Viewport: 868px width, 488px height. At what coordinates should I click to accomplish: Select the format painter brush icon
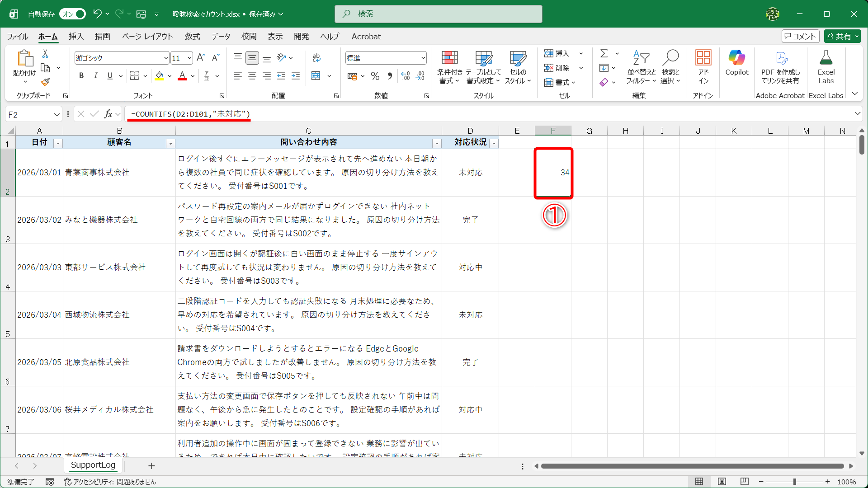coord(45,82)
